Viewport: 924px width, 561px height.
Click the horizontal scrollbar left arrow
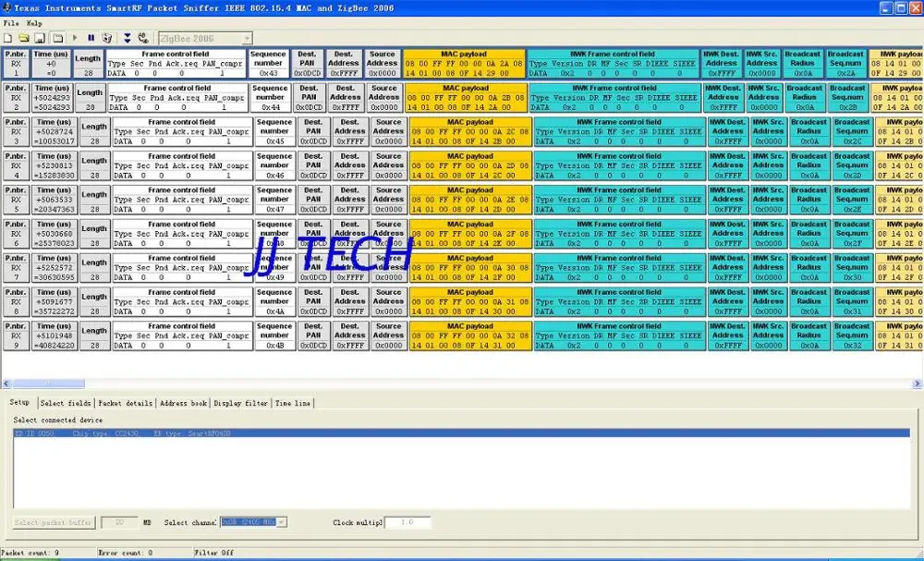(x=6, y=384)
